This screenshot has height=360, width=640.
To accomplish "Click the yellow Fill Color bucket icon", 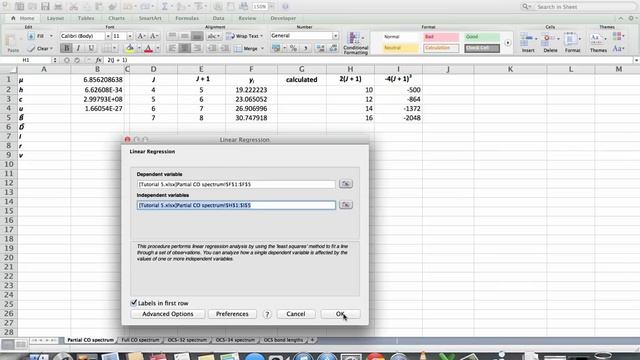I will point(130,48).
